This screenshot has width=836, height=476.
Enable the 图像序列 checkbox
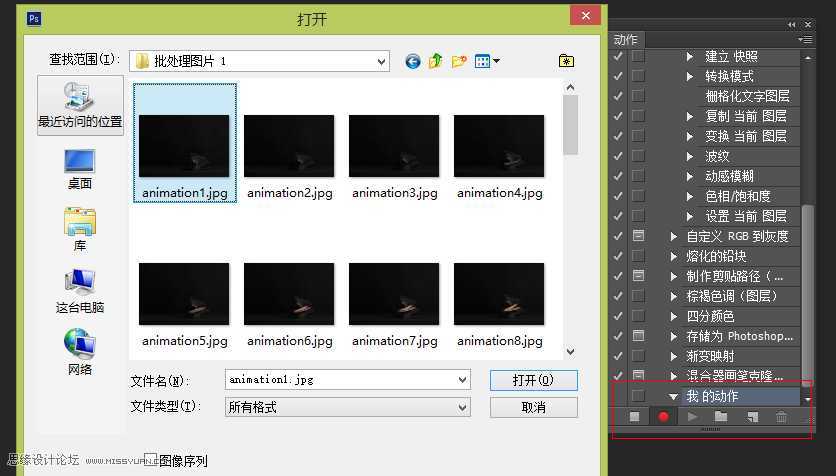(x=151, y=460)
